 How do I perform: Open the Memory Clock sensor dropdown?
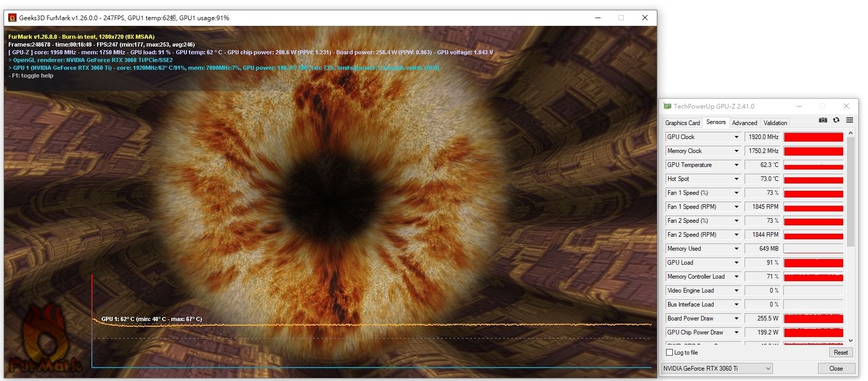tap(736, 151)
